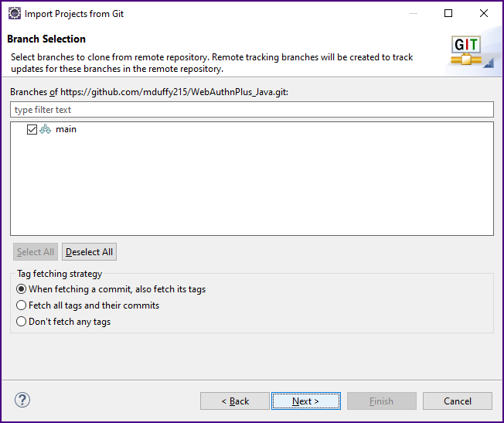Click the Finish button
This screenshot has width=504, height=423.
tap(382, 401)
